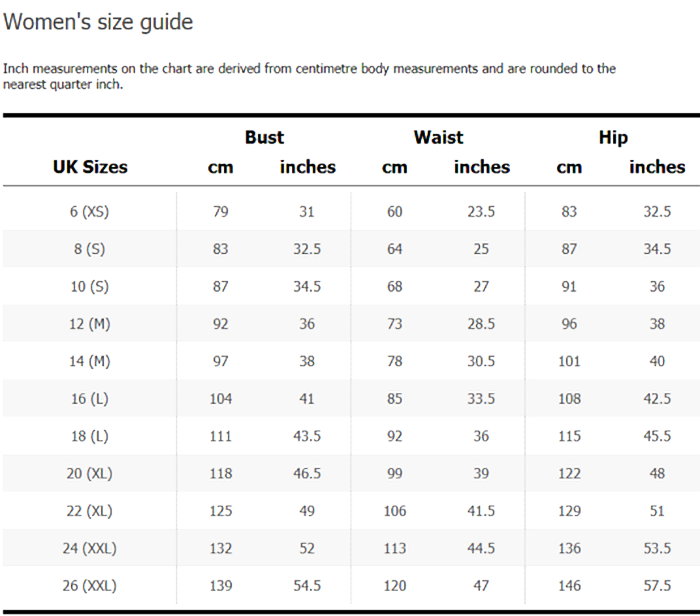This screenshot has height=616, width=700.
Task: Click the 10 (S) size row label
Action: 89,286
